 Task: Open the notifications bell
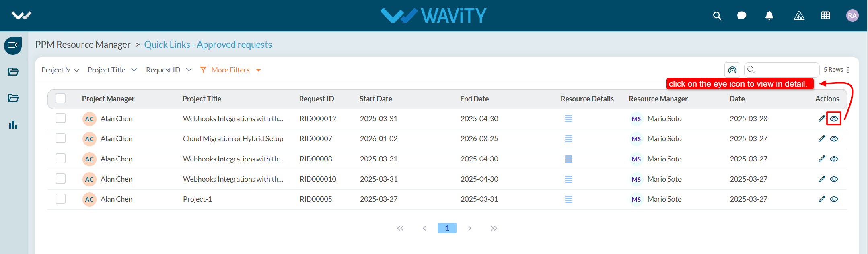[769, 16]
